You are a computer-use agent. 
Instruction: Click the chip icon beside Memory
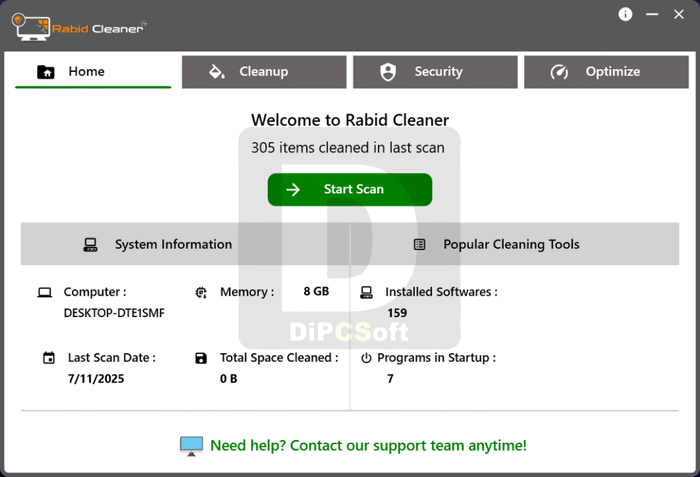tap(201, 293)
